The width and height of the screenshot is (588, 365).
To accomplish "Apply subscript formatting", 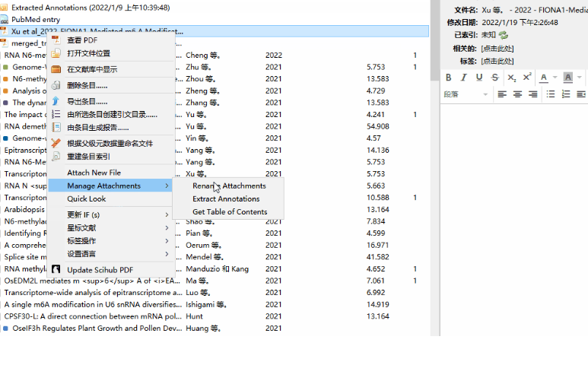I will (x=511, y=78).
